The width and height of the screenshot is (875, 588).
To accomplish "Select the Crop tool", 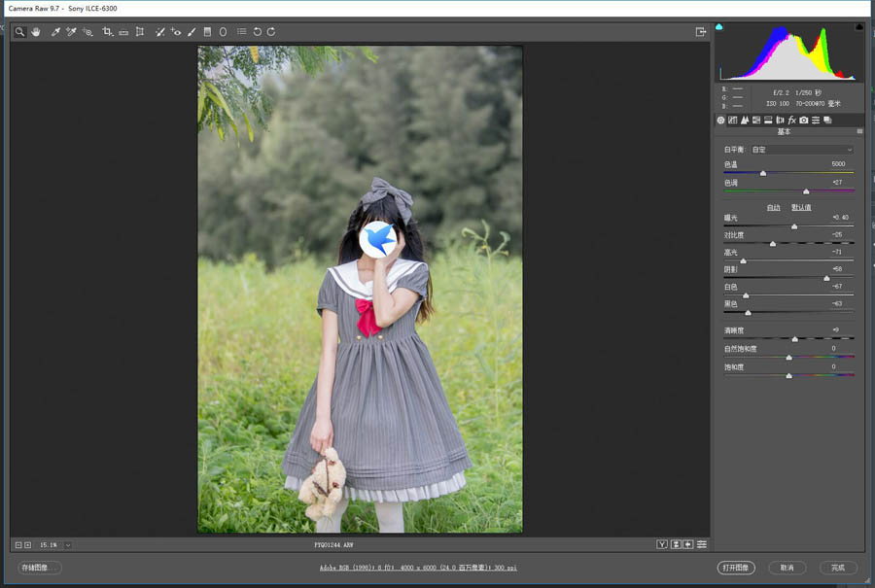I will click(x=106, y=31).
